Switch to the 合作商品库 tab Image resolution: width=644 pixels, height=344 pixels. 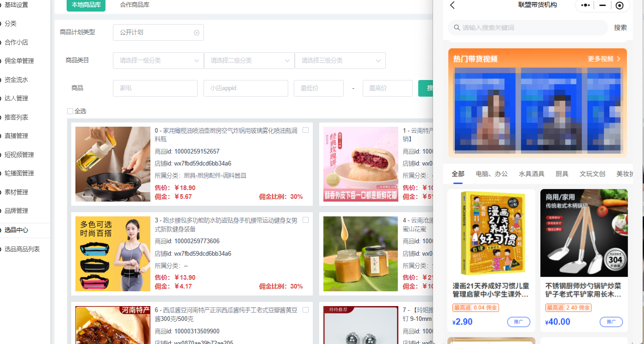coord(135,5)
